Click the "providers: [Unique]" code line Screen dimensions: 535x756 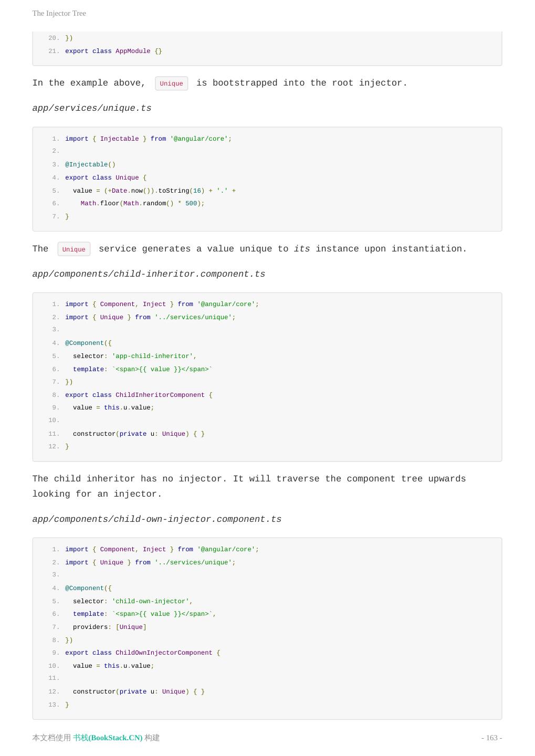pos(109,627)
